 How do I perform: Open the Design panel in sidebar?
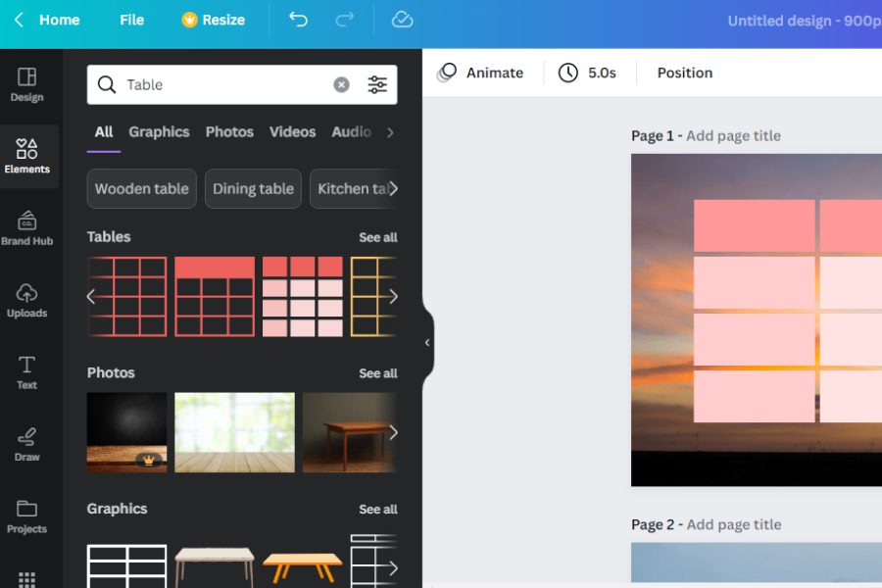pos(26,84)
